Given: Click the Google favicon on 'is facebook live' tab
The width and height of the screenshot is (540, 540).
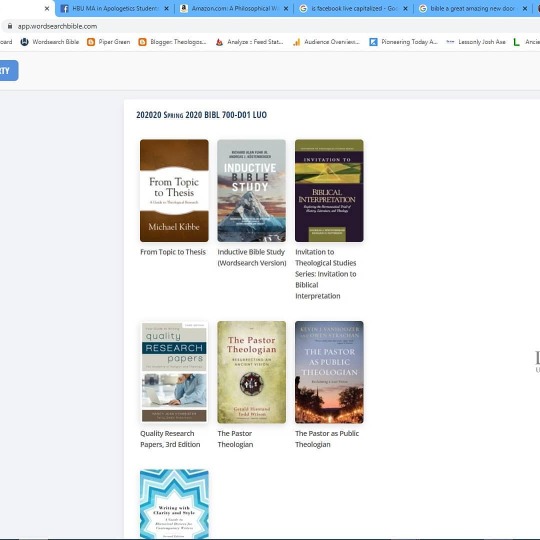Looking at the screenshot, I should coord(303,9).
